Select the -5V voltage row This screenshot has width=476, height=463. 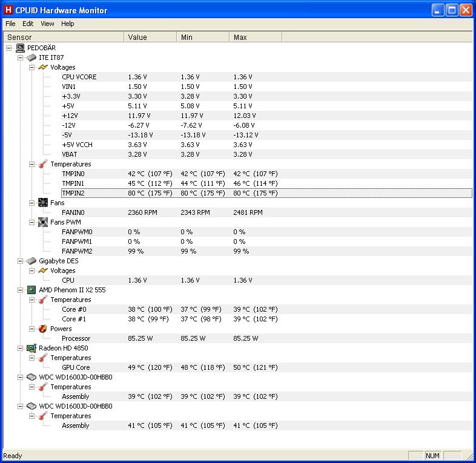click(266, 135)
